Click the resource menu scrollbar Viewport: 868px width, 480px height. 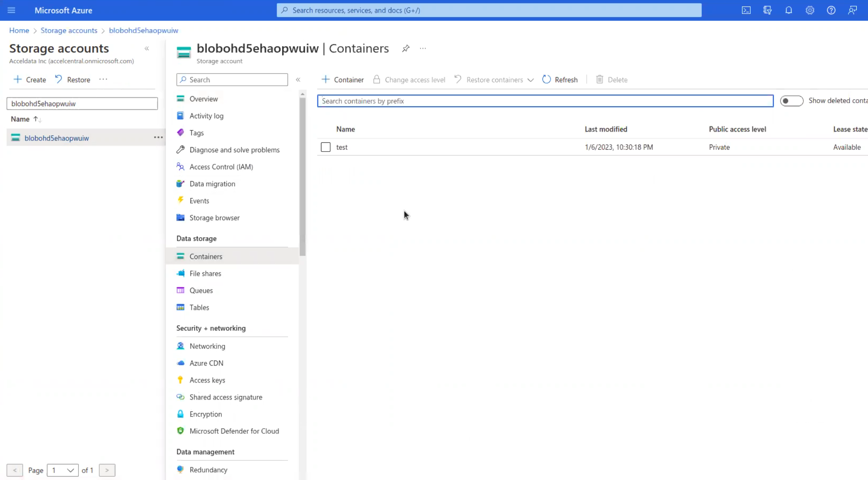tap(302, 177)
